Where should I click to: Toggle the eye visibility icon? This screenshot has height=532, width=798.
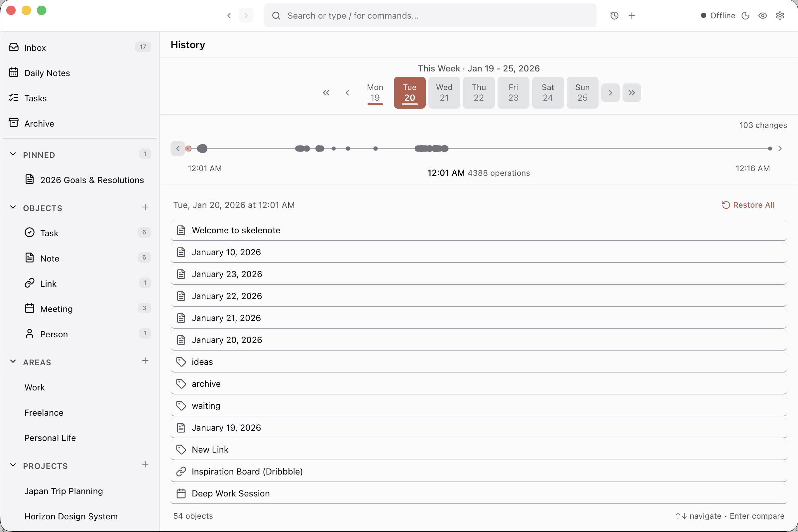pyautogui.click(x=762, y=16)
